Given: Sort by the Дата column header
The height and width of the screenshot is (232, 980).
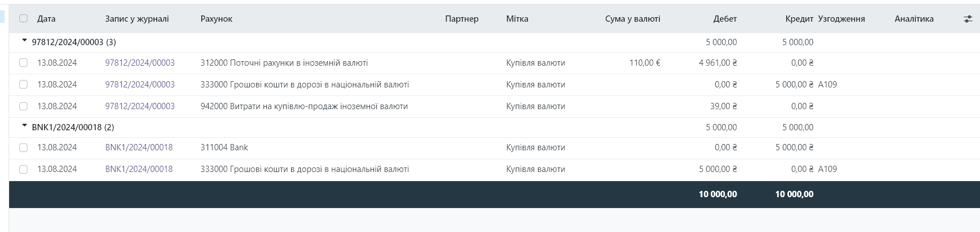Looking at the screenshot, I should 46,19.
